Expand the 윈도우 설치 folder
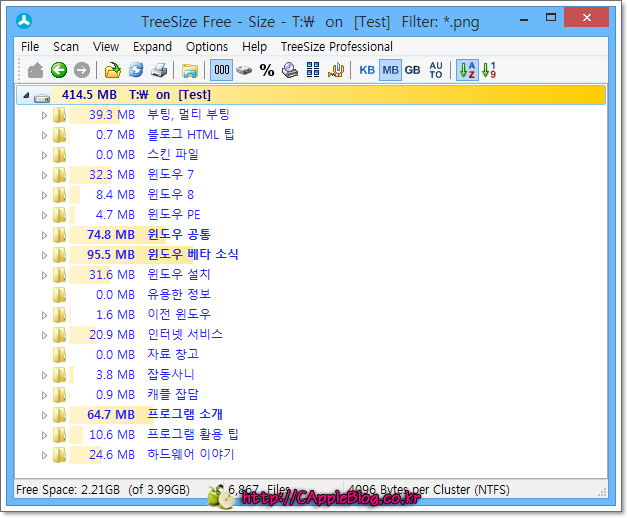Image resolution: width=628 pixels, height=518 pixels. [44, 276]
